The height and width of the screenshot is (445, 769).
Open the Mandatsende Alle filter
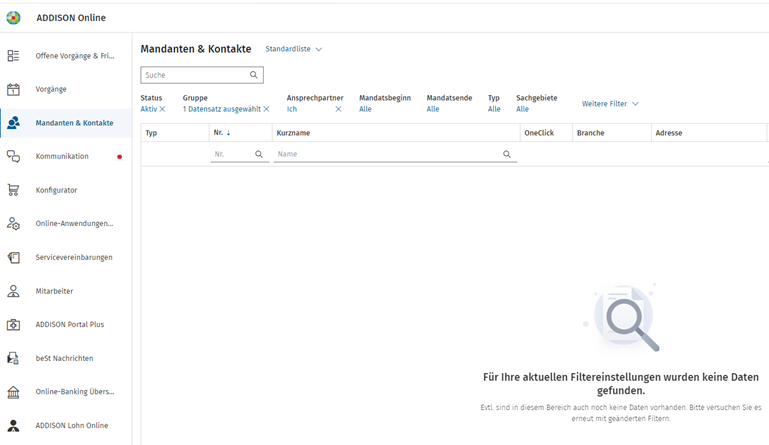433,109
